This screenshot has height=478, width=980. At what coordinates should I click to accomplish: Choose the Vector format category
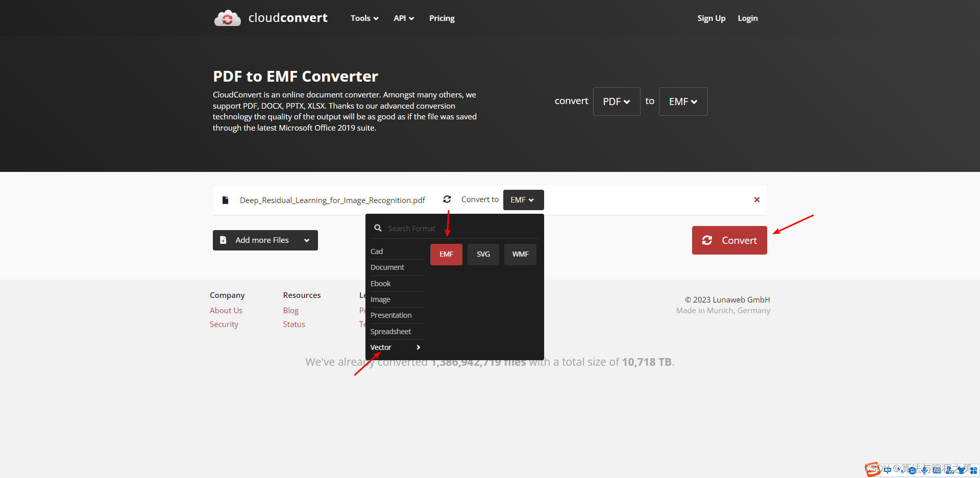pos(397,347)
